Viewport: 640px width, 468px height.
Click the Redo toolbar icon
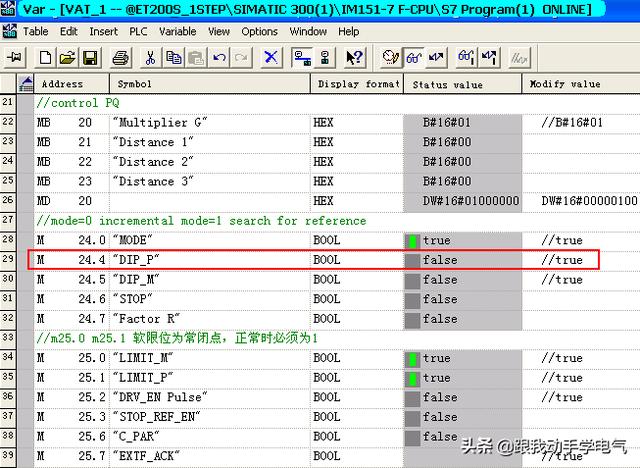click(241, 58)
